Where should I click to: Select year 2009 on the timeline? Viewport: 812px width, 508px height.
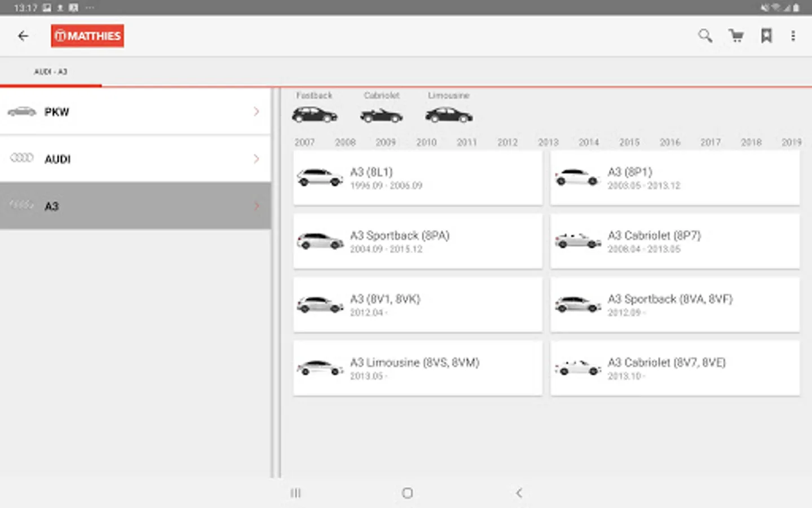coord(386,142)
